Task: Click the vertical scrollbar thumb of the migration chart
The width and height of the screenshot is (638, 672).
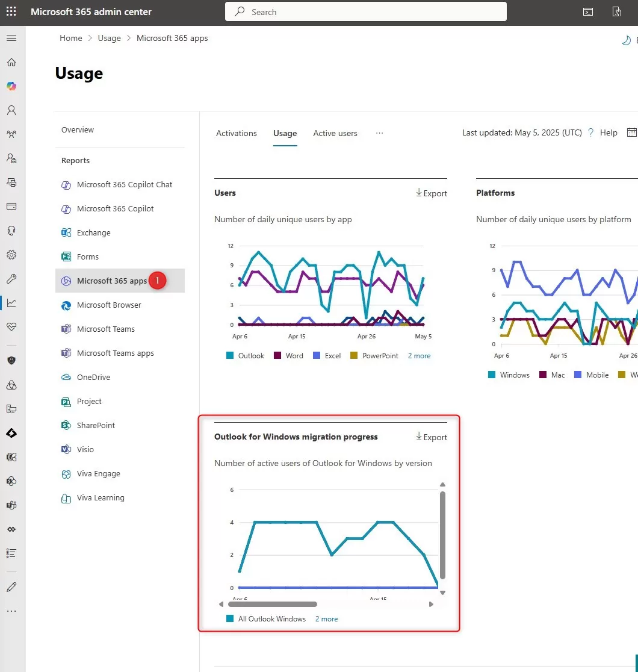Action: [442, 535]
